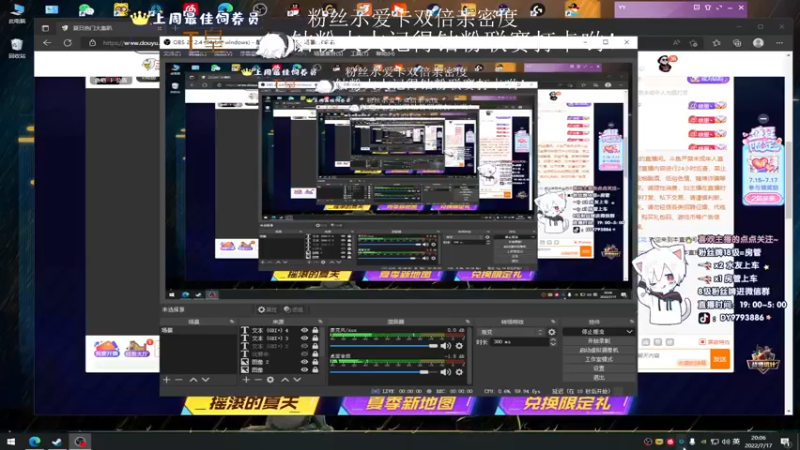800x450 pixels.
Task: Open the notification center in system tray
Action: (x=785, y=442)
